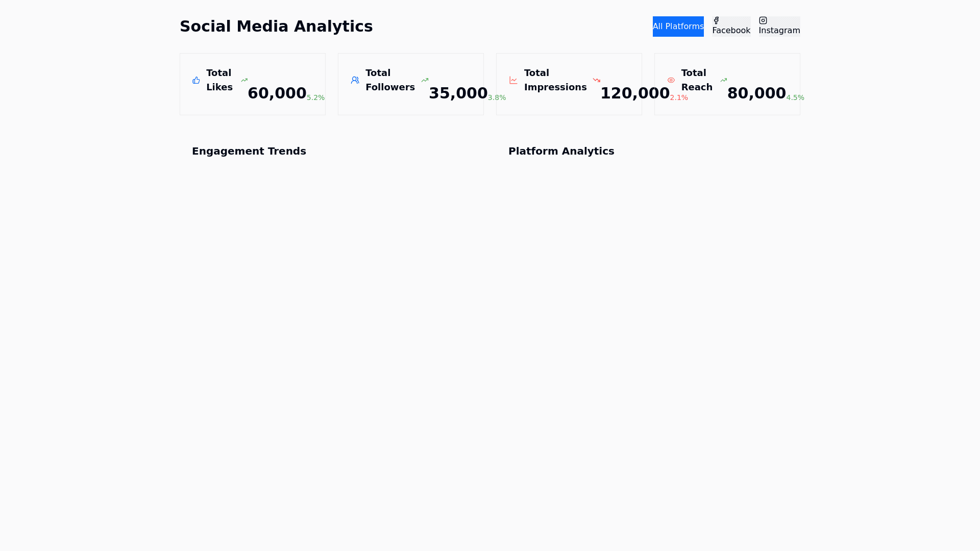Click the 4.5% reach change percentage
980x551 pixels.
pos(795,97)
